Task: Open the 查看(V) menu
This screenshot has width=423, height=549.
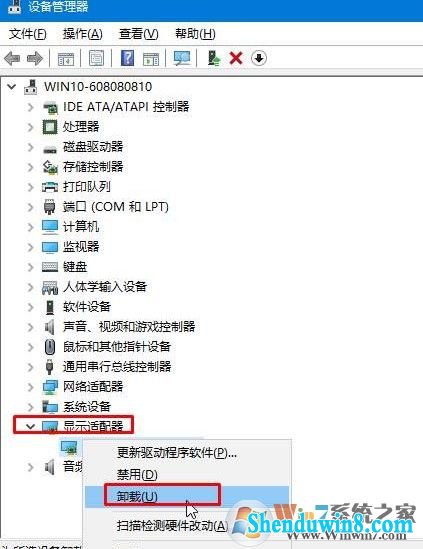Action: tap(138, 34)
